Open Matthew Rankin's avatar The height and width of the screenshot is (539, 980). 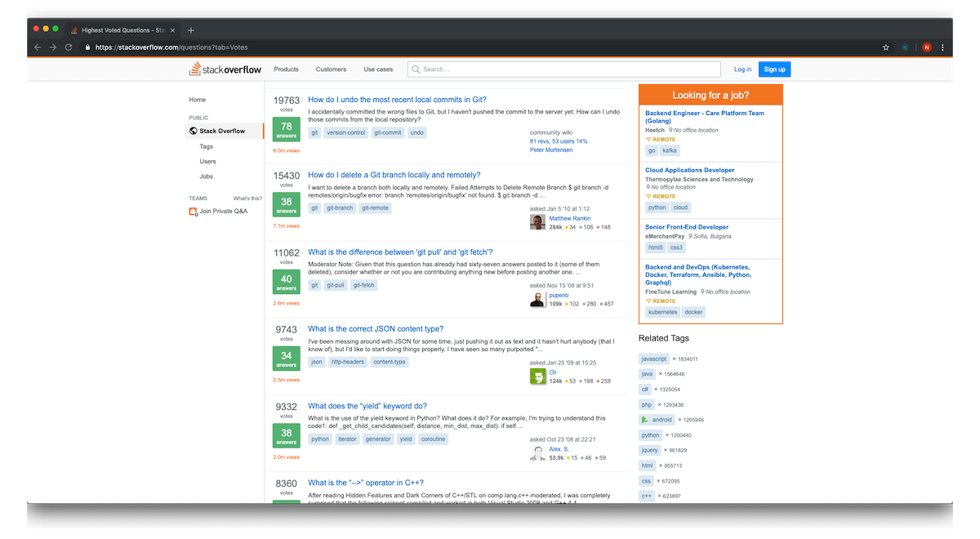coord(537,222)
